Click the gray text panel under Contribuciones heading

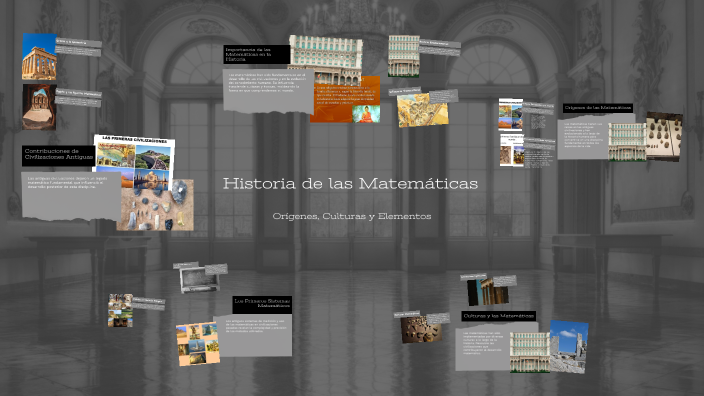(x=71, y=196)
